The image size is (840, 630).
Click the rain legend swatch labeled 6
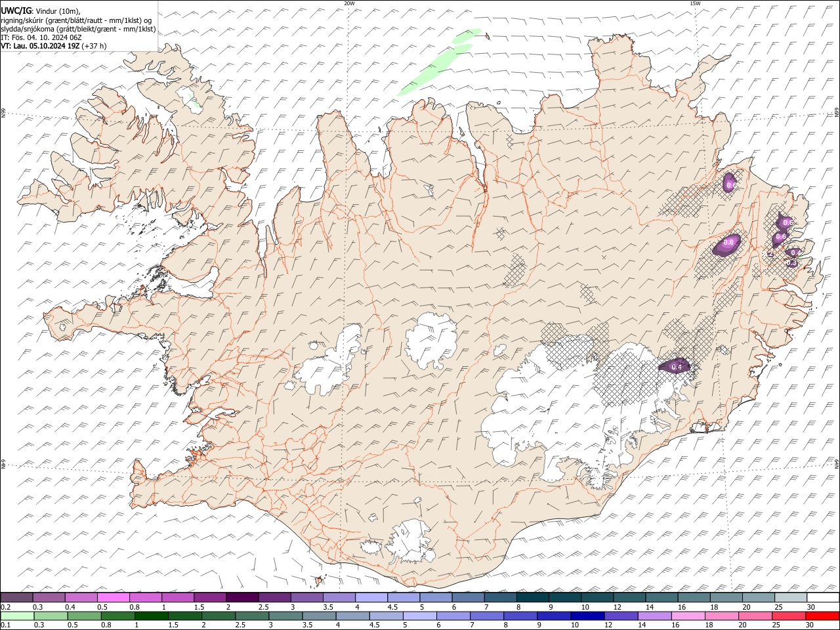click(x=452, y=616)
